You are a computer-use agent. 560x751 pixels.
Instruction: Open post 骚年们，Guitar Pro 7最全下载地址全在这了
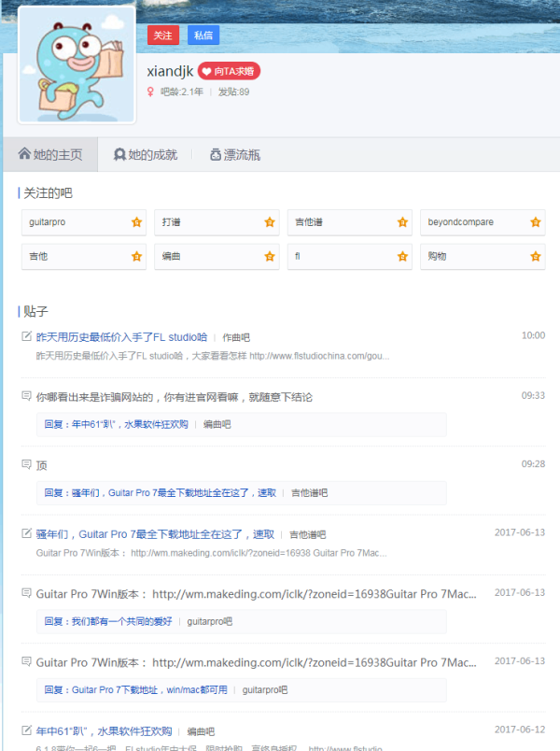click(155, 534)
